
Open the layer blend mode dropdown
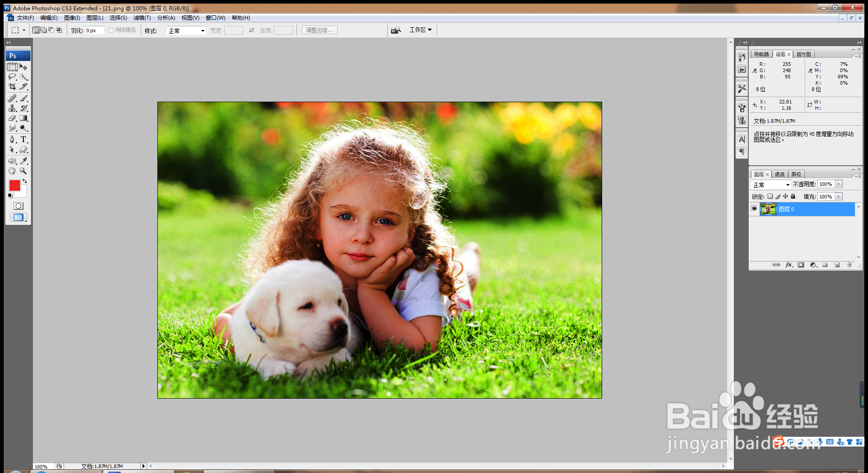coord(771,185)
